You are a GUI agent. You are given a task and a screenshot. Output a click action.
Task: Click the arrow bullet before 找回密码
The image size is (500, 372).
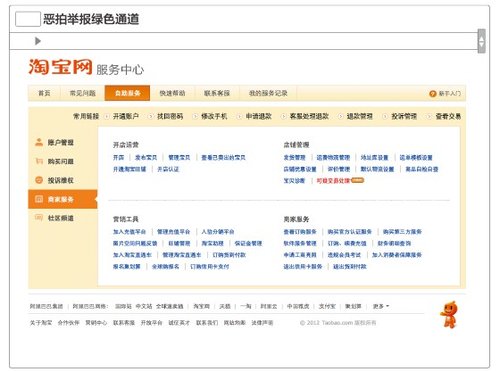tap(151, 116)
